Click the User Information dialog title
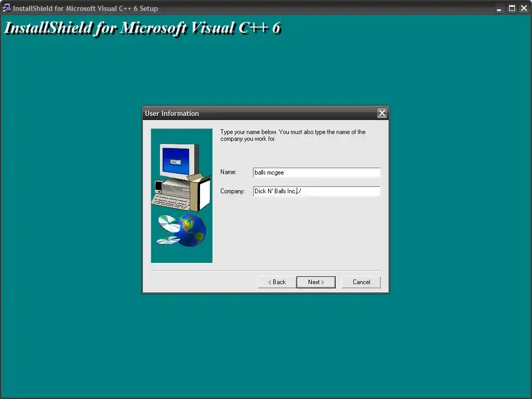The height and width of the screenshot is (399, 532). (171, 113)
